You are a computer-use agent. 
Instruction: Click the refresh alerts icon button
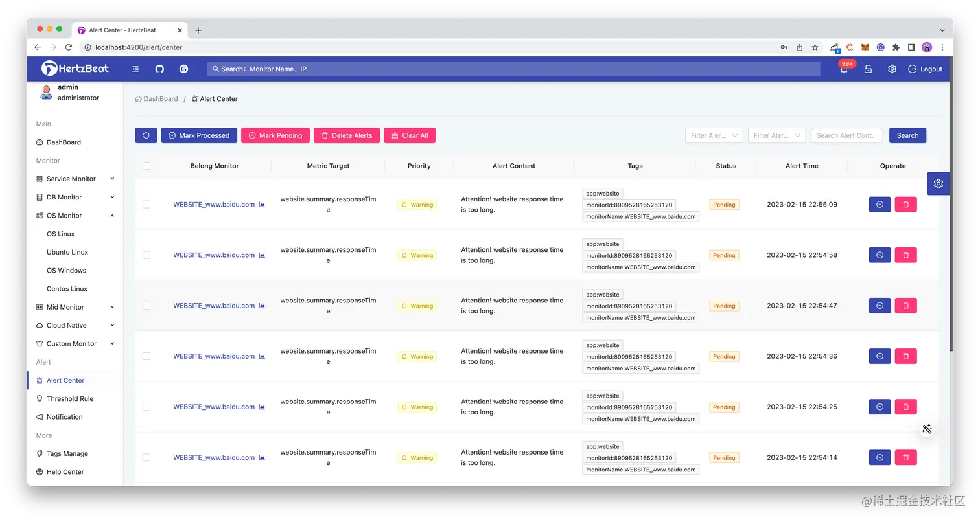click(146, 135)
